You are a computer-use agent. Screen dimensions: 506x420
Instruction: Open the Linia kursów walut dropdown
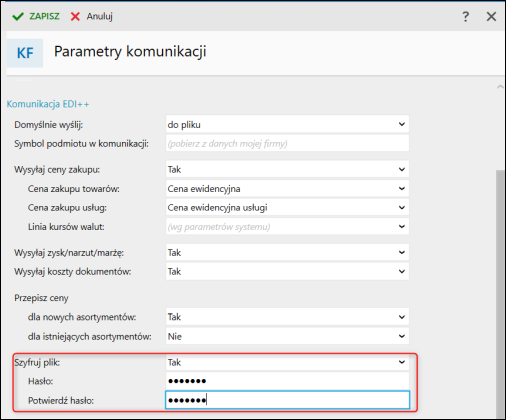pos(287,227)
